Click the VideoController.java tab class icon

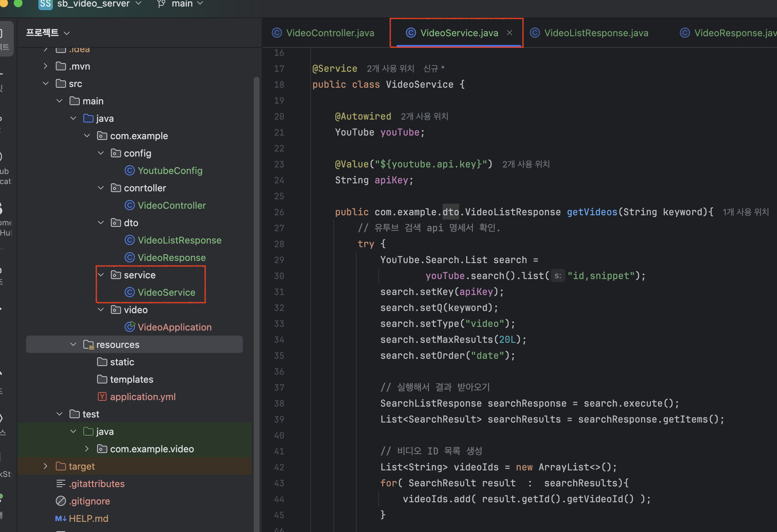277,33
